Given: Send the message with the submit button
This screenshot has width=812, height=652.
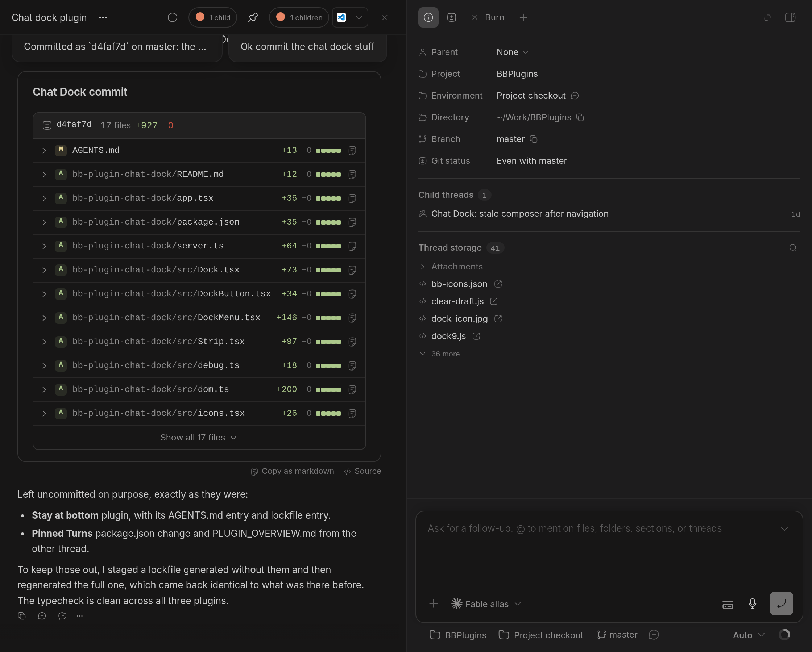Looking at the screenshot, I should pos(781,603).
